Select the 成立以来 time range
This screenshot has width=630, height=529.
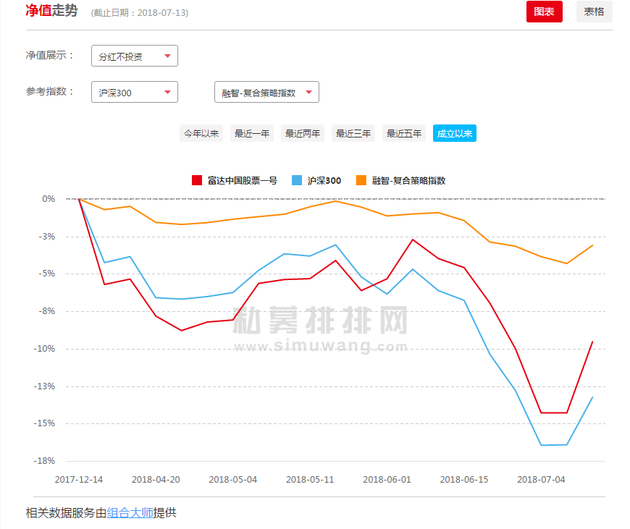click(455, 133)
